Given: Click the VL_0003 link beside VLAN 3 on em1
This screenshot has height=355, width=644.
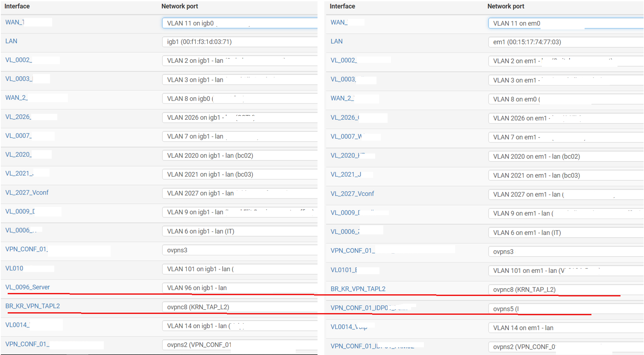Looking at the screenshot, I should (343, 79).
